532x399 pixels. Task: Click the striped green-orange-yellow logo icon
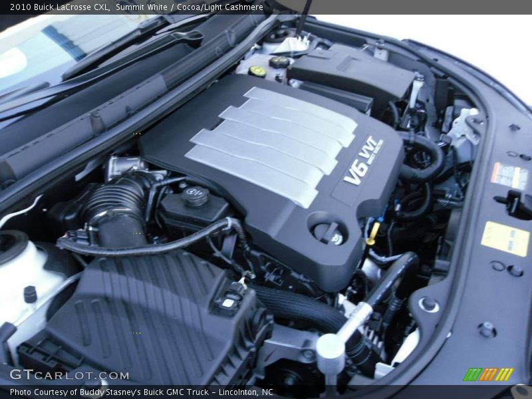488,374
